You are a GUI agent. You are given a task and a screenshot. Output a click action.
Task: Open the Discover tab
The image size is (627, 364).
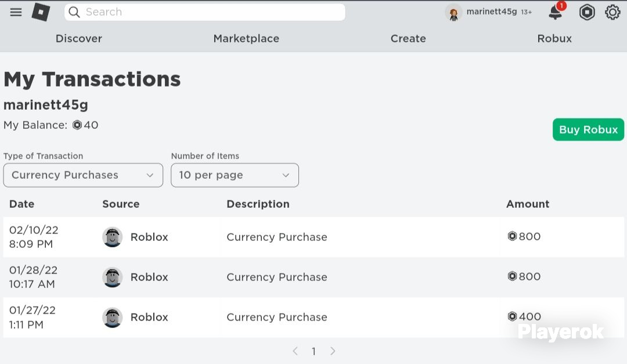pyautogui.click(x=79, y=38)
